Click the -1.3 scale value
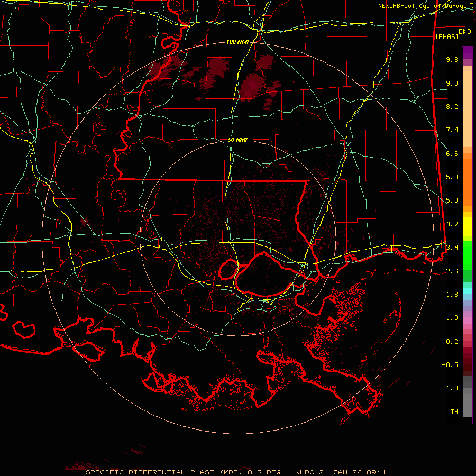Viewport: 476px width, 476px height. coord(450,388)
